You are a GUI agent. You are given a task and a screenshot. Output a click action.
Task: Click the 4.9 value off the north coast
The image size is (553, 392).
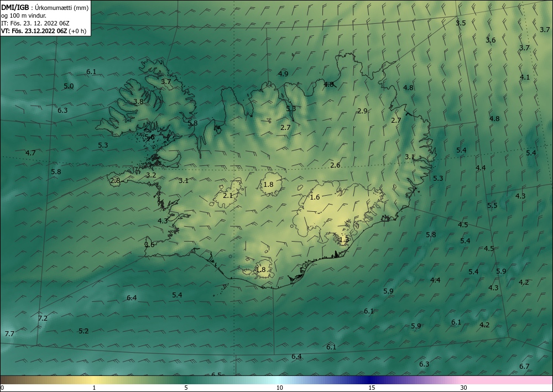pos(283,74)
